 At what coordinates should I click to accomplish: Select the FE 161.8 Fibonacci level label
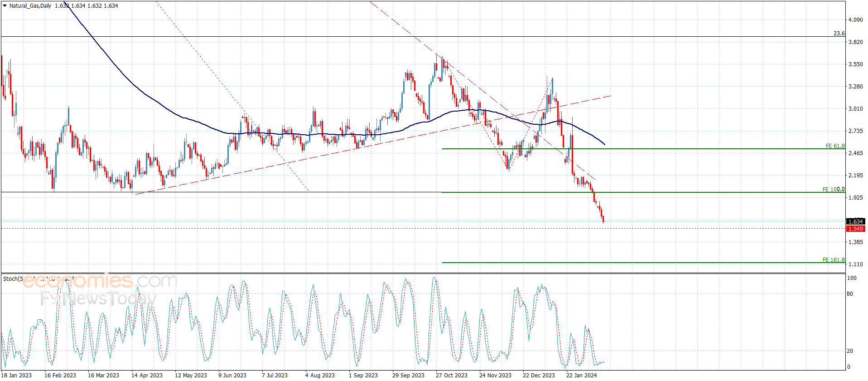point(834,260)
